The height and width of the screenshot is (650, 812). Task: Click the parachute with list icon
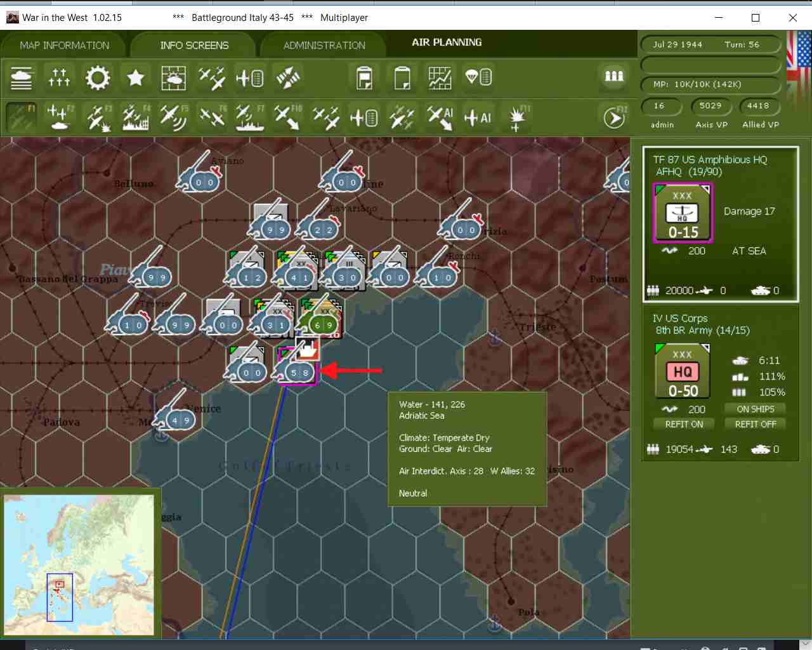coord(478,78)
